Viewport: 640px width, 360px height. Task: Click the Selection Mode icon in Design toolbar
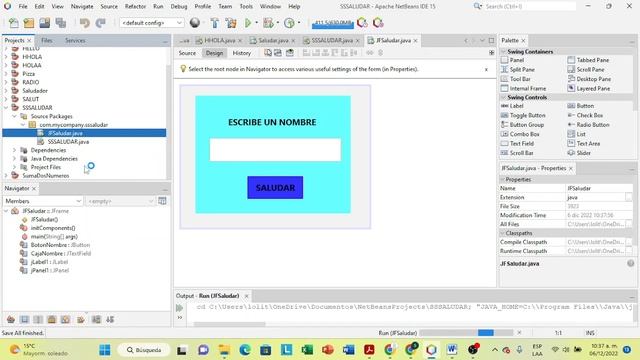[268, 53]
